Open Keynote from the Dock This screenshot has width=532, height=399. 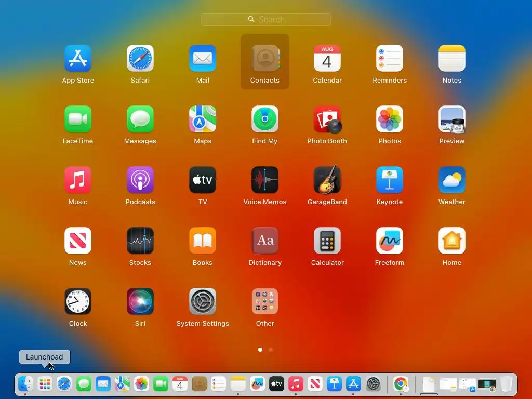pyautogui.click(x=334, y=384)
